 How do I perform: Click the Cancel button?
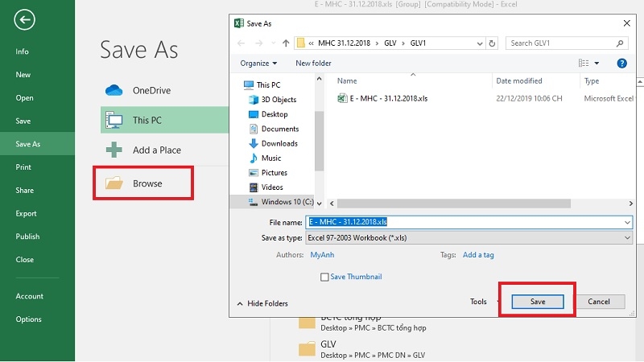click(598, 302)
